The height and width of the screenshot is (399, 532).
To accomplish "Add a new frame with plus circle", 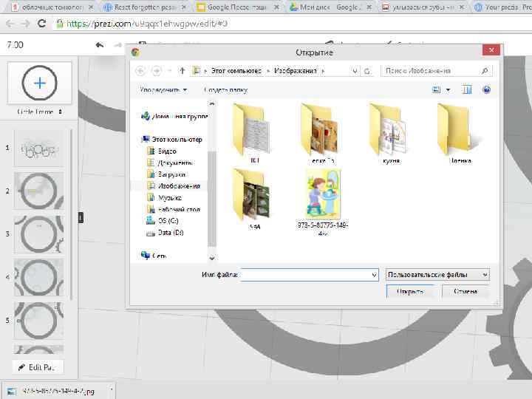I will (40, 83).
